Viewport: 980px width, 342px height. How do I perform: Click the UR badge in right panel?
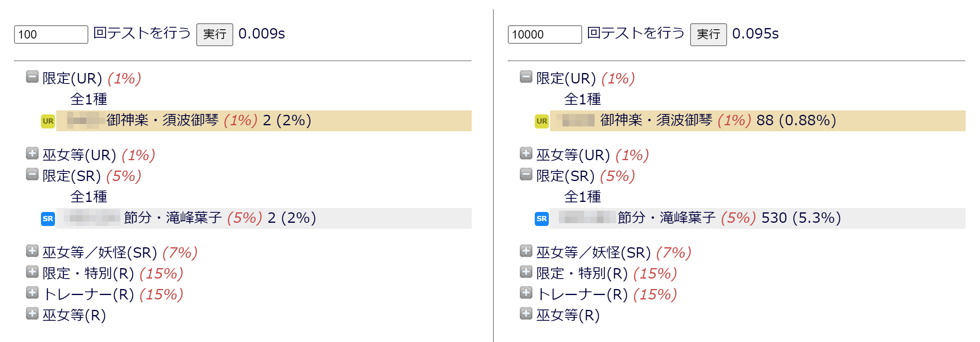pyautogui.click(x=542, y=121)
